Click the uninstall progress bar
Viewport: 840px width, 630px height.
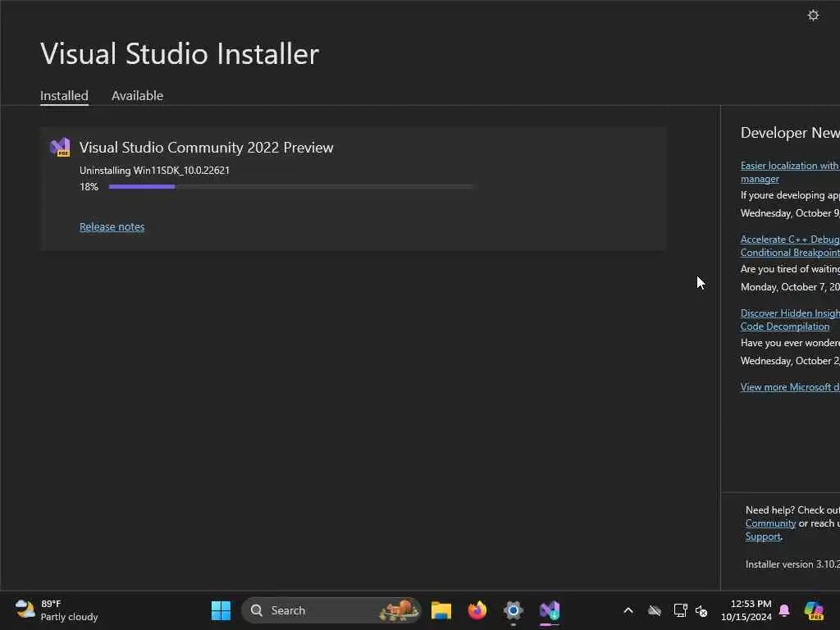tap(291, 186)
